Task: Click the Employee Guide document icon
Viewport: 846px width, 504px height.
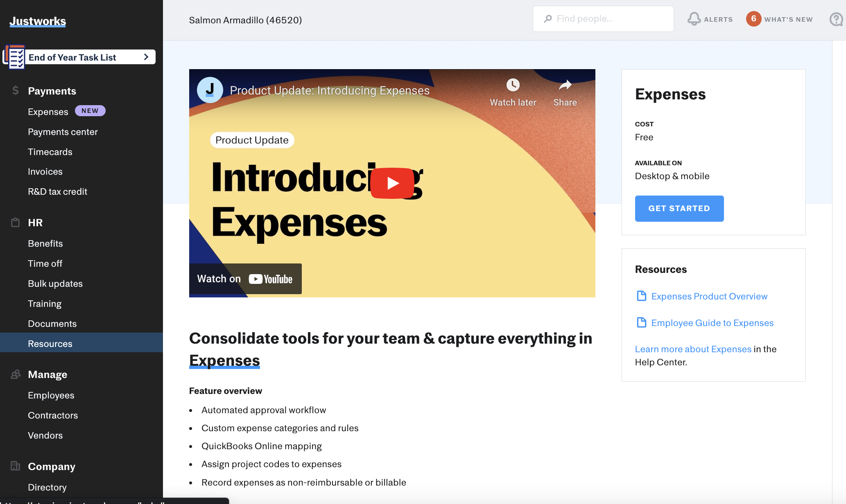Action: pyautogui.click(x=642, y=322)
